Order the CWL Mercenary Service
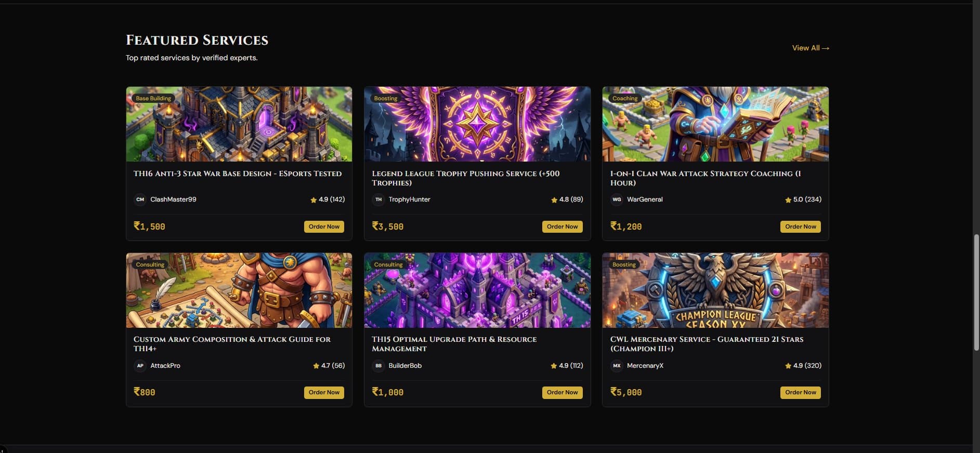The height and width of the screenshot is (453, 980). (x=801, y=392)
